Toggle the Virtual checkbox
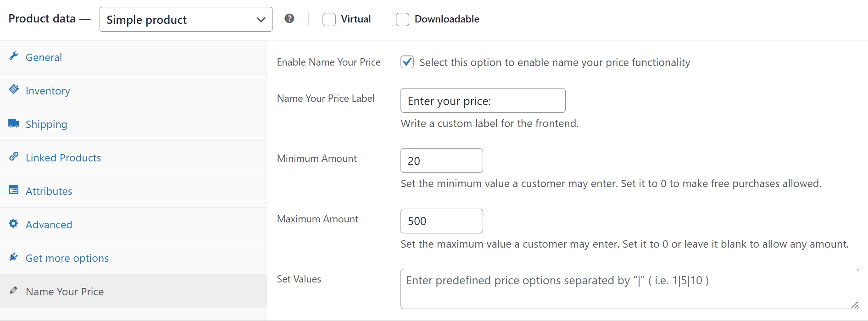The image size is (868, 321). click(329, 19)
